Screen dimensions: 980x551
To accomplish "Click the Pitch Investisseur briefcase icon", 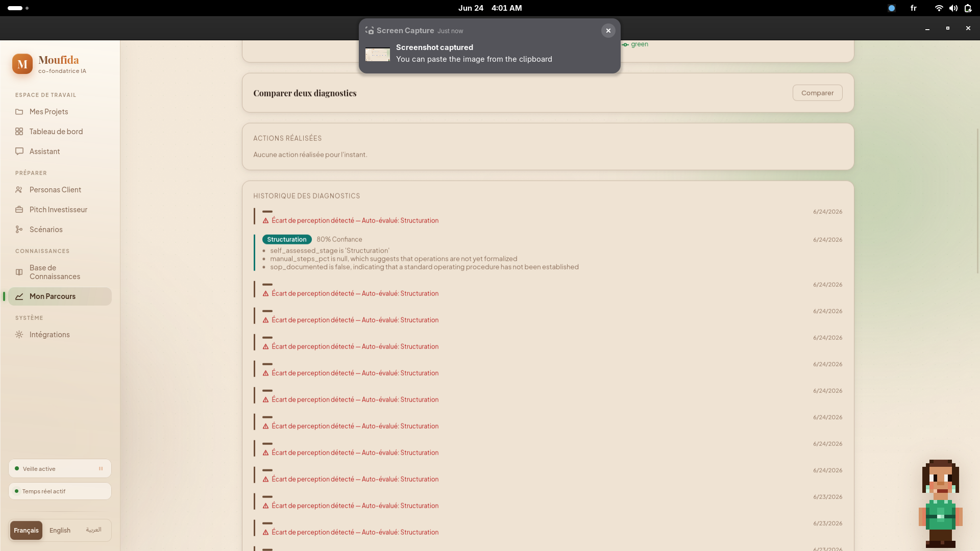I will pos(19,210).
